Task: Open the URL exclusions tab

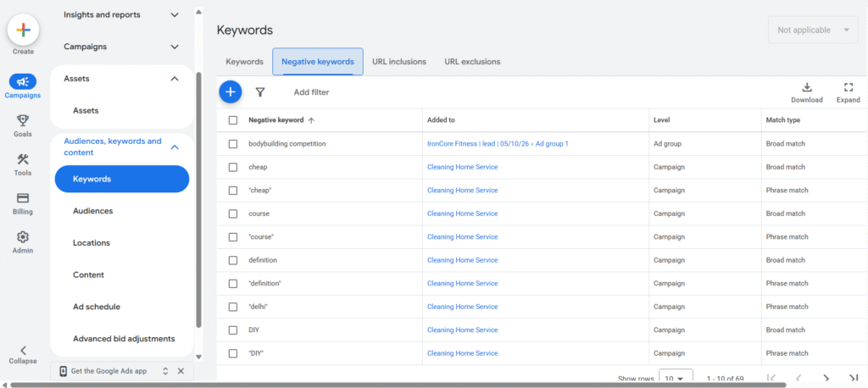Action: pos(472,62)
